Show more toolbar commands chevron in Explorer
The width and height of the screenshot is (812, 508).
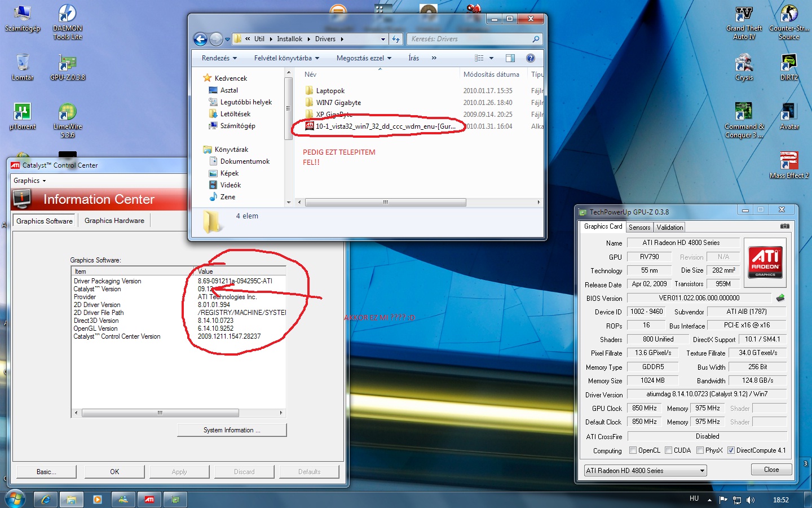[x=434, y=58]
